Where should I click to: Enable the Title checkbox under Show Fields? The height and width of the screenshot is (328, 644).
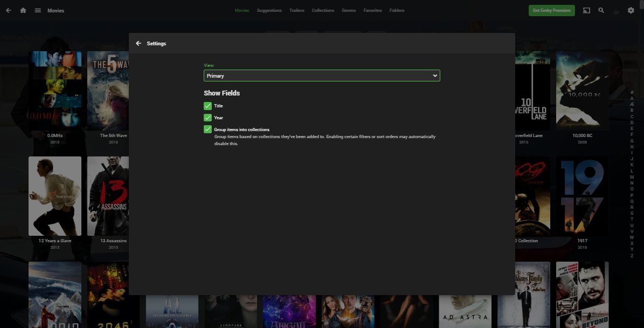[207, 106]
